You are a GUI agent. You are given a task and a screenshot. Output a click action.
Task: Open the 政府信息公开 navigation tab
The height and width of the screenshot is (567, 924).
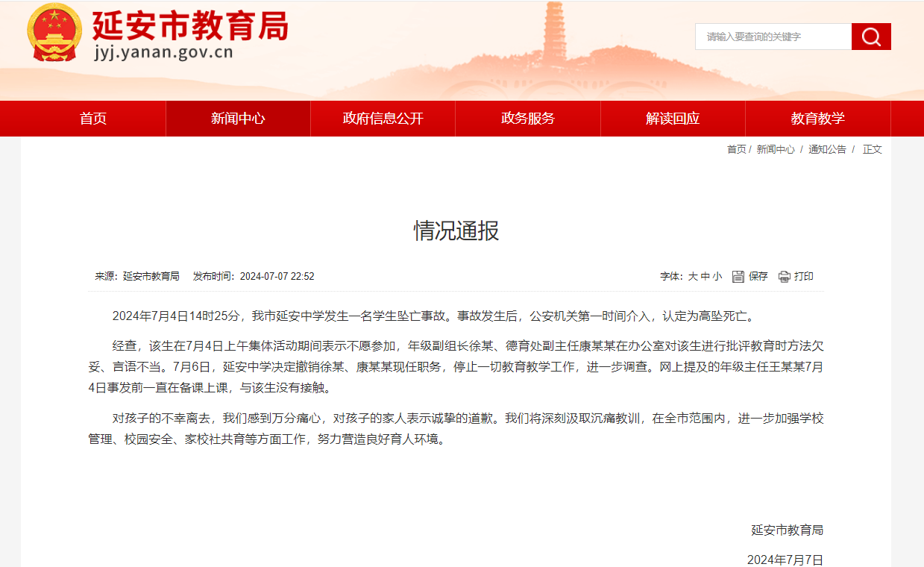(x=383, y=119)
